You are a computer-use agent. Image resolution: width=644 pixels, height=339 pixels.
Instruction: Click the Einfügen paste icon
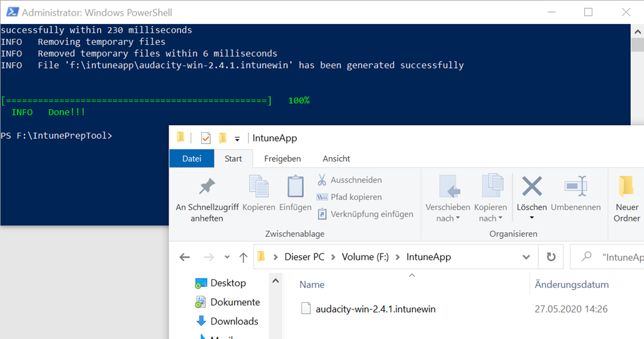(x=295, y=187)
